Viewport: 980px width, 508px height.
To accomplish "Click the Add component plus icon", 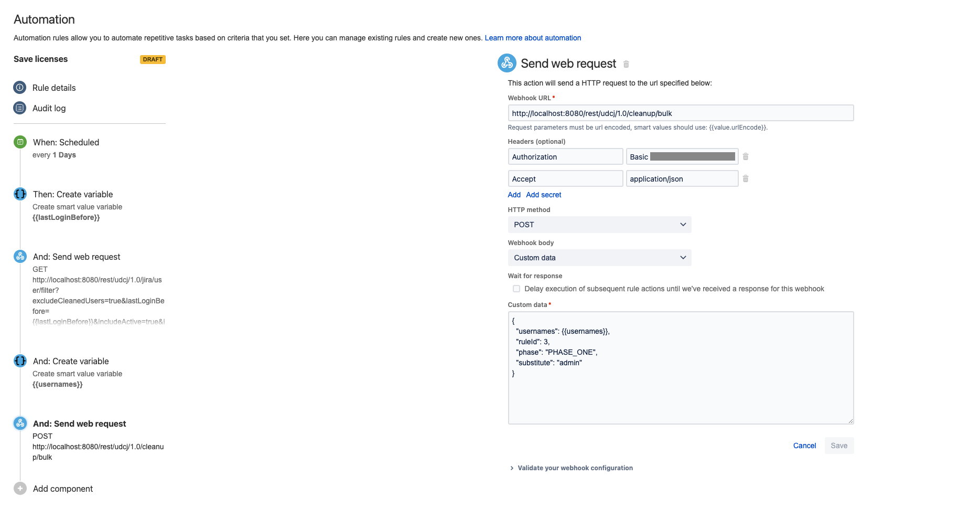I will click(20, 489).
